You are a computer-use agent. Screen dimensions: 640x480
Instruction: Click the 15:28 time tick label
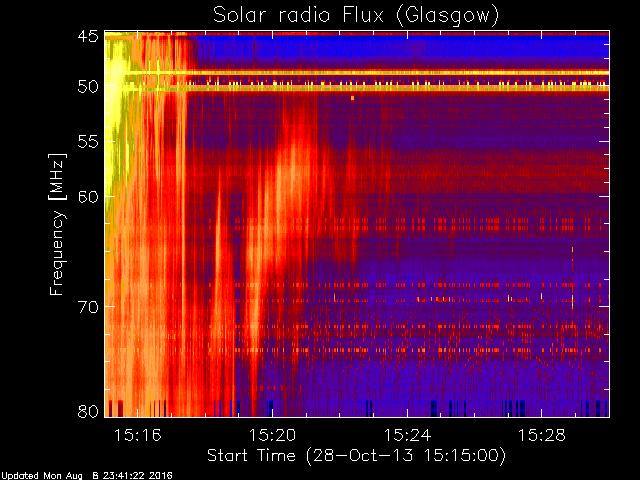click(x=542, y=435)
